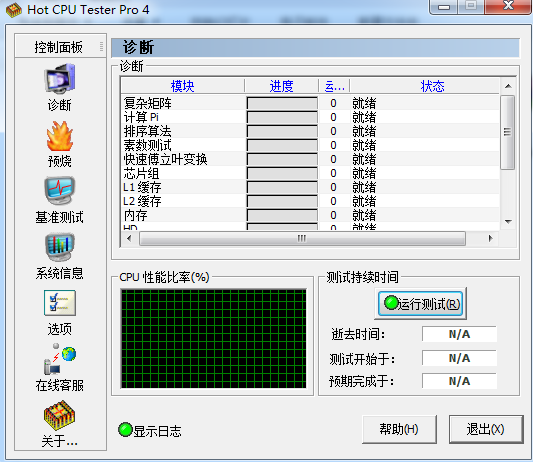533x462 pixels.
Task: Click the 就绪 status of 芯片组
Action: click(x=364, y=173)
